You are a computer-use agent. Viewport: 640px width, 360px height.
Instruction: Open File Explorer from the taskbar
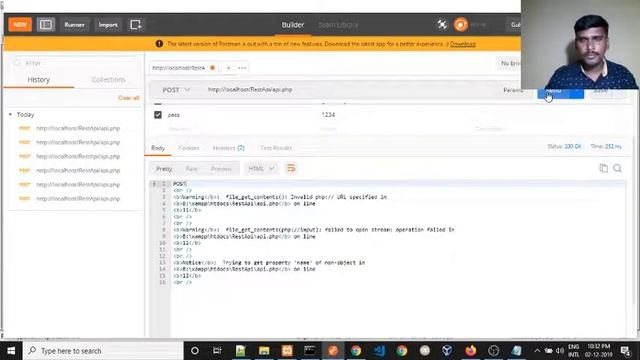(x=264, y=351)
